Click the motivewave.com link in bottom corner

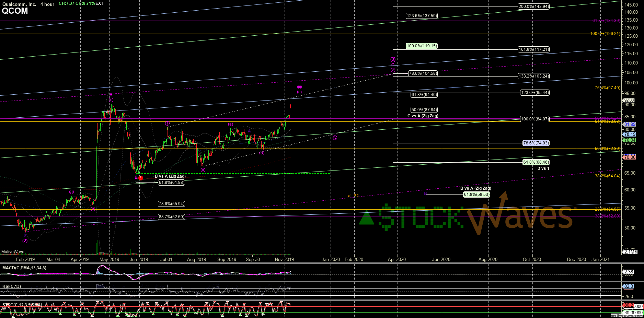pyautogui.click(x=626, y=316)
